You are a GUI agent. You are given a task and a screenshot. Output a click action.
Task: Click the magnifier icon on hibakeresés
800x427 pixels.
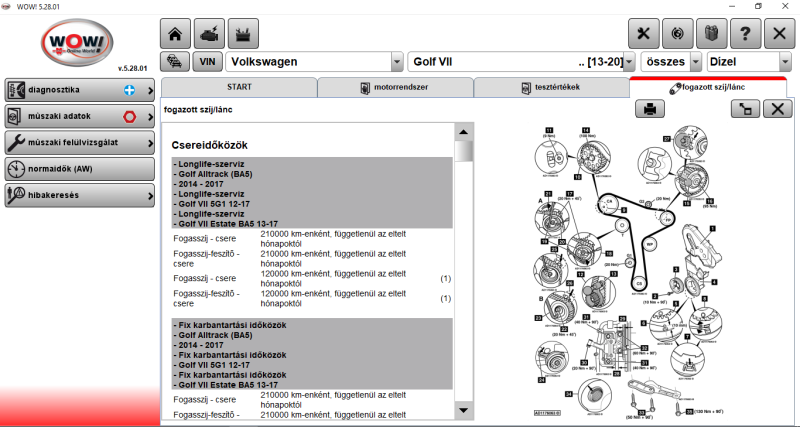tap(17, 195)
